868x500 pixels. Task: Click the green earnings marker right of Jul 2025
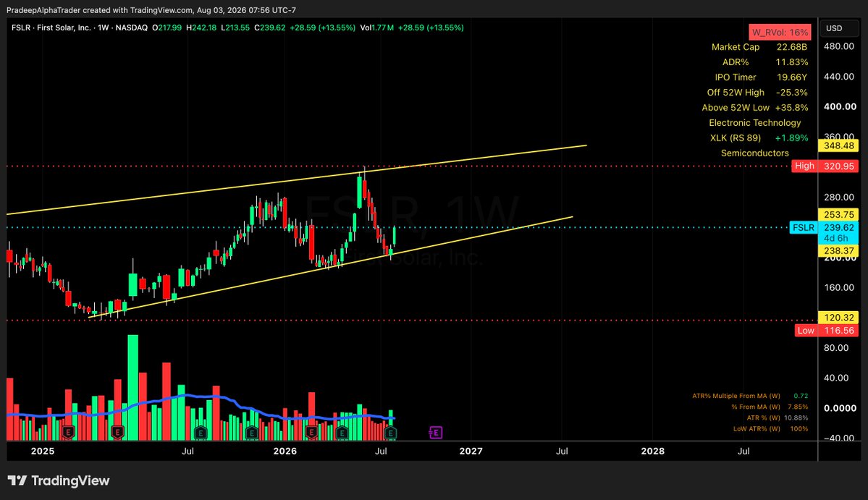201,433
